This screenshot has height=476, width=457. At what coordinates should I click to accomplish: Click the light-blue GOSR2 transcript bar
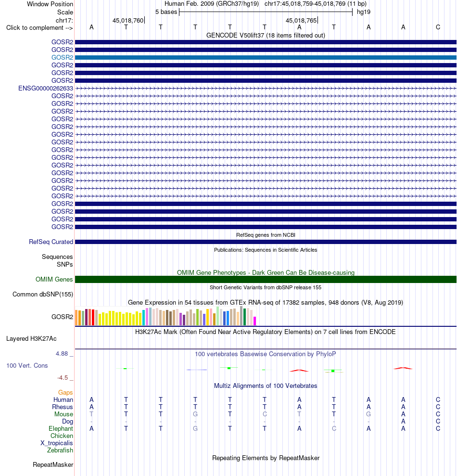click(266, 57)
